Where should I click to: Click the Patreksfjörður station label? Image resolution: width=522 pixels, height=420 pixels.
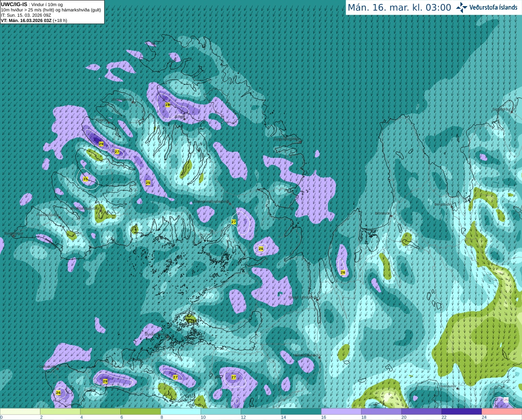[x=48, y=214]
